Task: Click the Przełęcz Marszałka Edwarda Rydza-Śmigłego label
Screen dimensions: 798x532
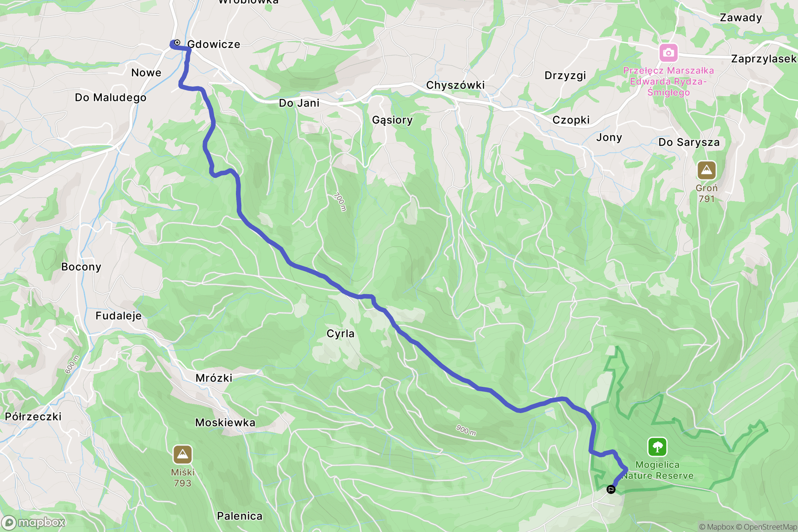Action: point(668,81)
